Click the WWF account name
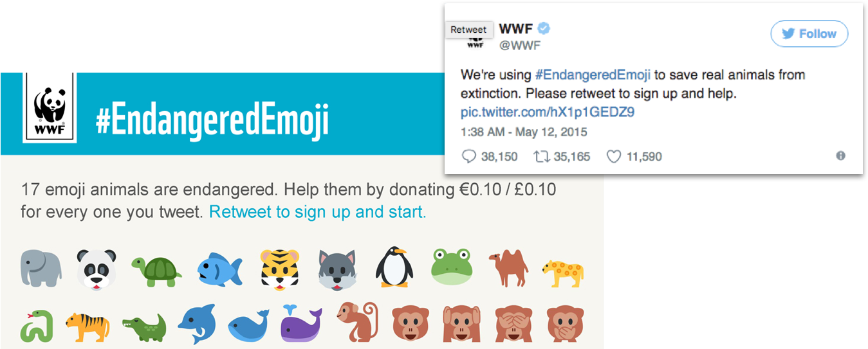Image resolution: width=868 pixels, height=349 pixels. click(516, 29)
